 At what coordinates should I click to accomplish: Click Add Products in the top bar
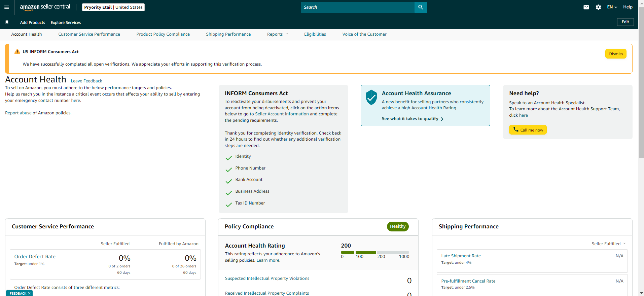coord(33,23)
